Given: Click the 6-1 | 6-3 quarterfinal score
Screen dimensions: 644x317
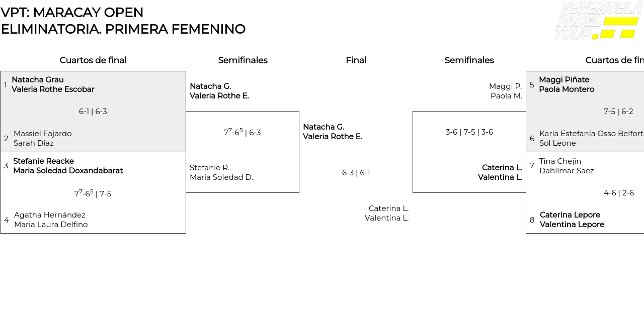Looking at the screenshot, I should tap(93, 112).
